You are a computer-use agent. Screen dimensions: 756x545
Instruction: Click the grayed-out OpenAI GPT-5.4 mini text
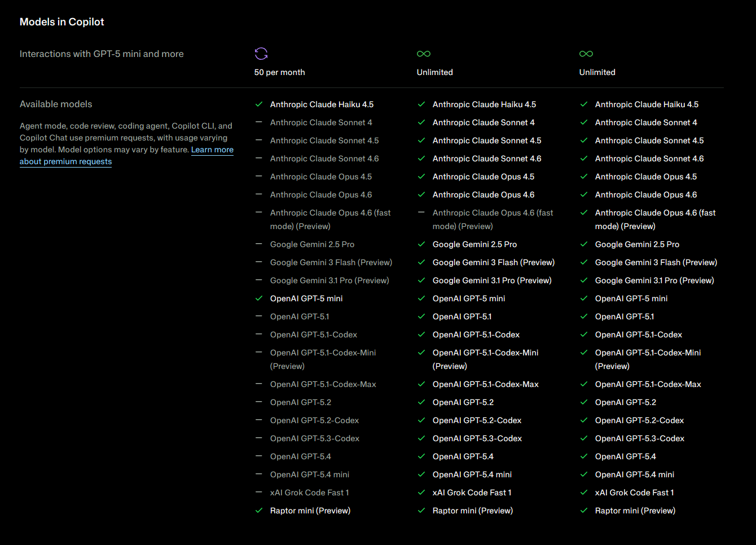[310, 474]
